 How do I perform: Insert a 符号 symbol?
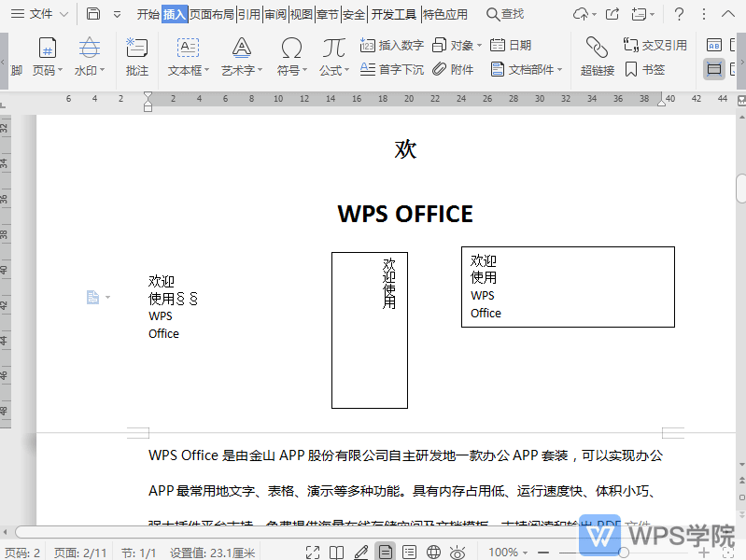click(291, 49)
